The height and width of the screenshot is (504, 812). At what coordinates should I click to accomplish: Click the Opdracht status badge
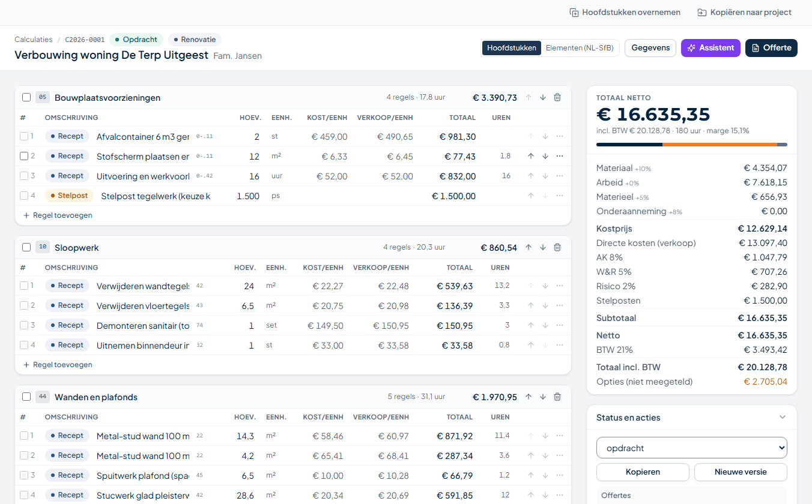click(x=136, y=40)
